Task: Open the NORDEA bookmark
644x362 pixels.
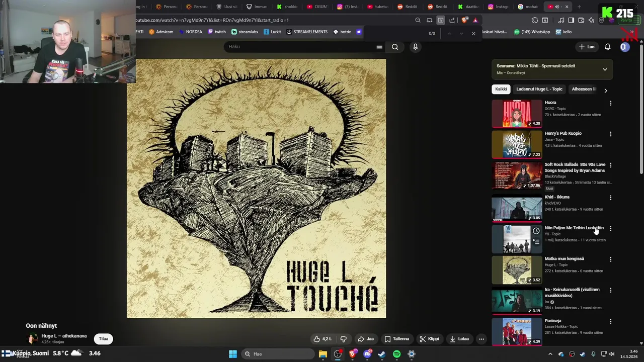Action: (x=190, y=32)
